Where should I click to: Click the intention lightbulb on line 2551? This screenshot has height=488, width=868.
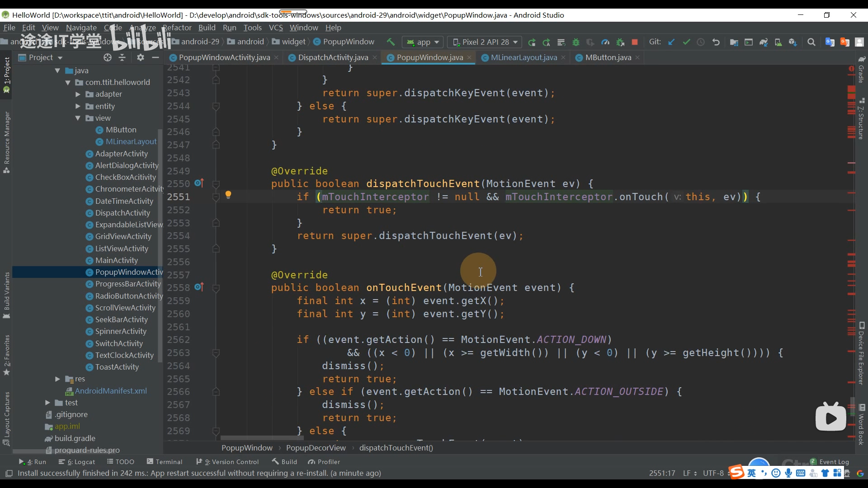pyautogui.click(x=228, y=195)
